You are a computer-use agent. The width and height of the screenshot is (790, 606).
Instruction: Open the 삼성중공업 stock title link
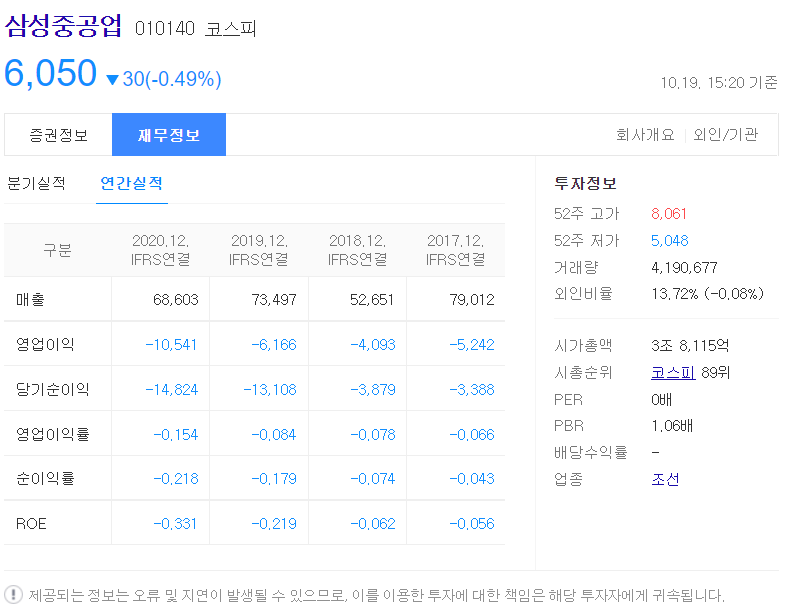63,26
